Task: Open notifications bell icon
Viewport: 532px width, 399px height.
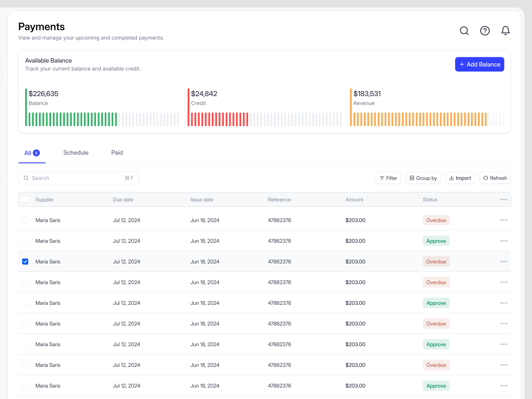Action: click(x=505, y=31)
